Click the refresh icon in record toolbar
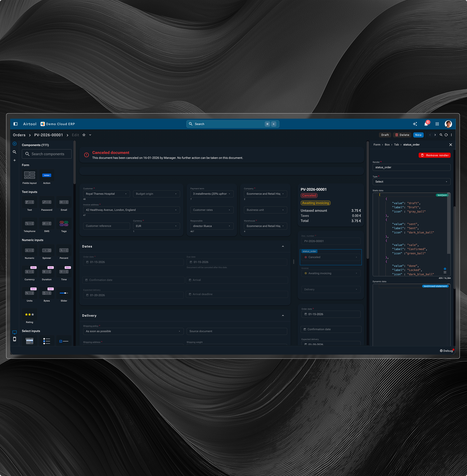 tap(446, 135)
